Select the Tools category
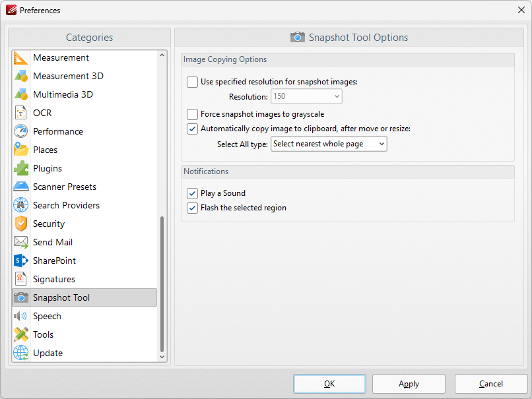Image resolution: width=532 pixels, height=399 pixels. pyautogui.click(x=84, y=334)
